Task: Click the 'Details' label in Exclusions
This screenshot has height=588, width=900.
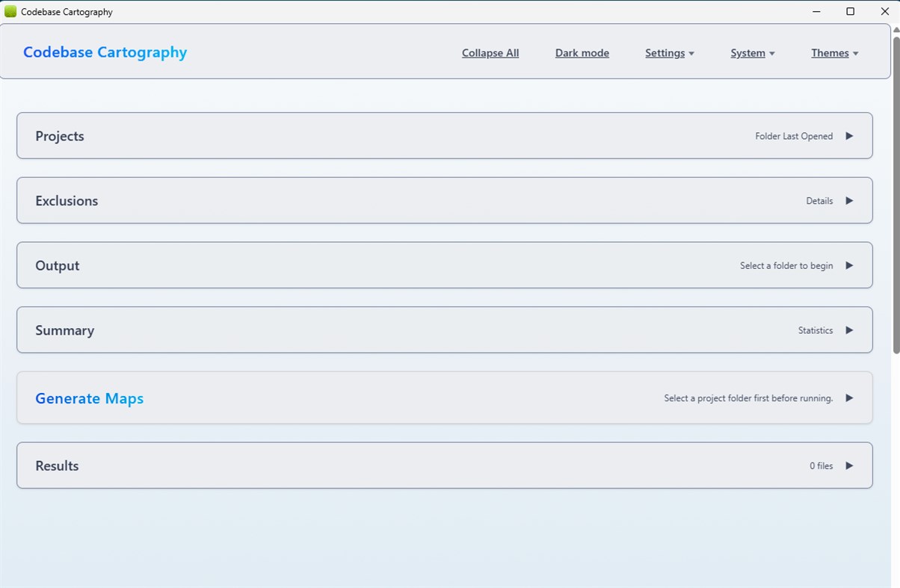Action: pyautogui.click(x=819, y=201)
